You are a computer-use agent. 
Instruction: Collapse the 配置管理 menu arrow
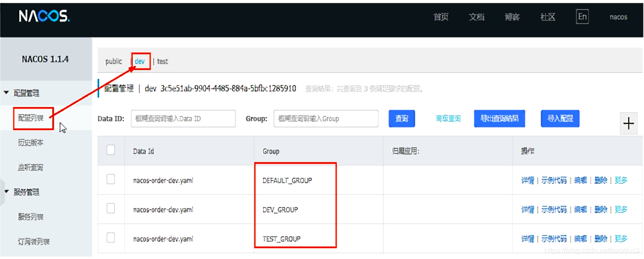pos(6,93)
